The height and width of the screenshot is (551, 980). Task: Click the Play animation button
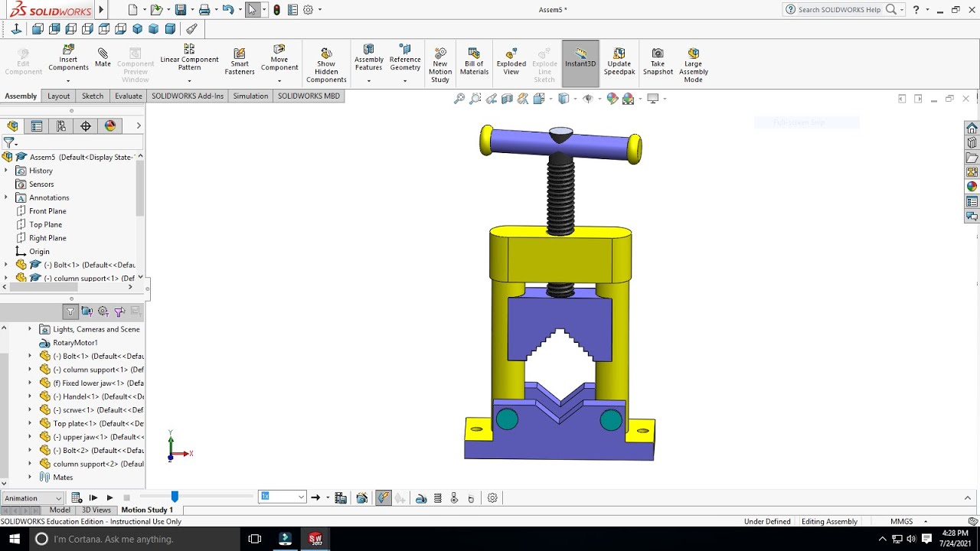(109, 497)
